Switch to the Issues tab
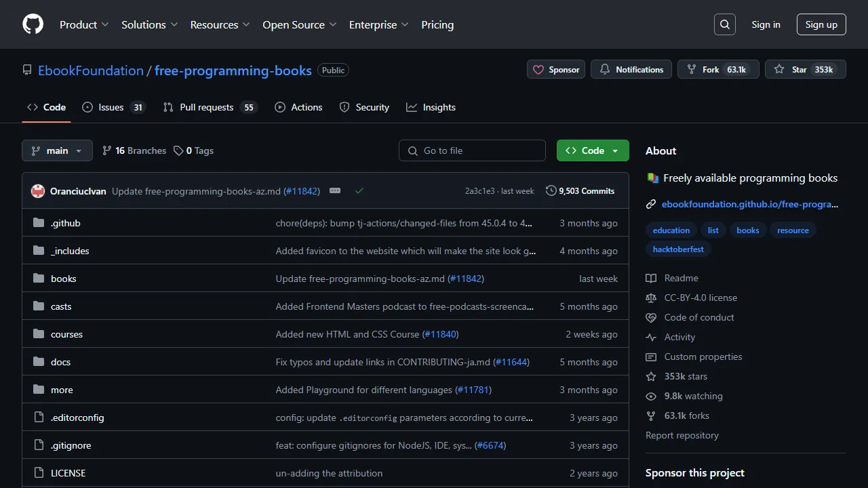The height and width of the screenshot is (488, 868). pyautogui.click(x=114, y=107)
